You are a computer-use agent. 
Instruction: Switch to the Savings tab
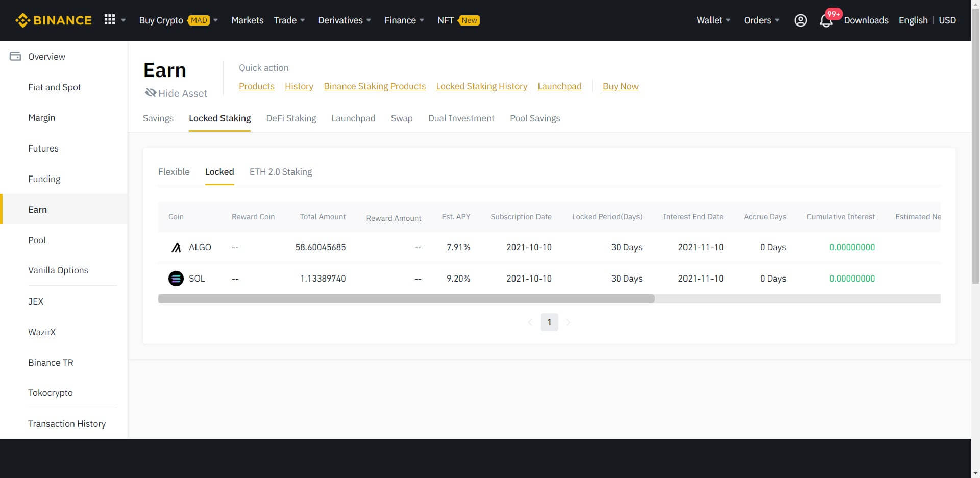[158, 118]
